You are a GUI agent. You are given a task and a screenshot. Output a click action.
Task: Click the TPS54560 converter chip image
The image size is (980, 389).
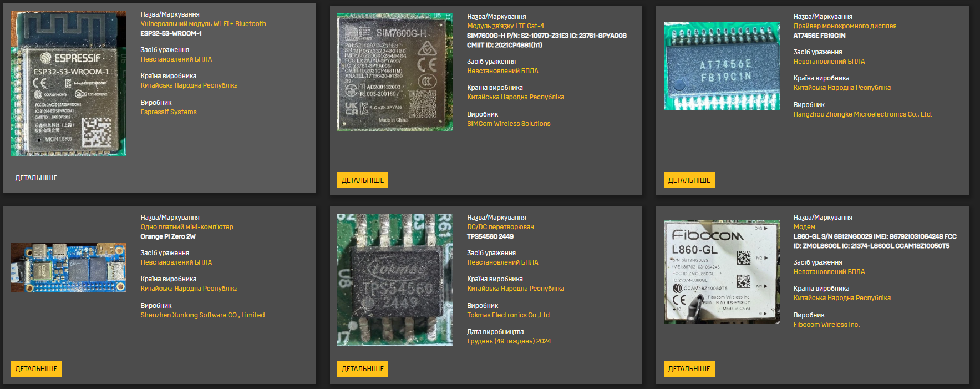point(395,280)
